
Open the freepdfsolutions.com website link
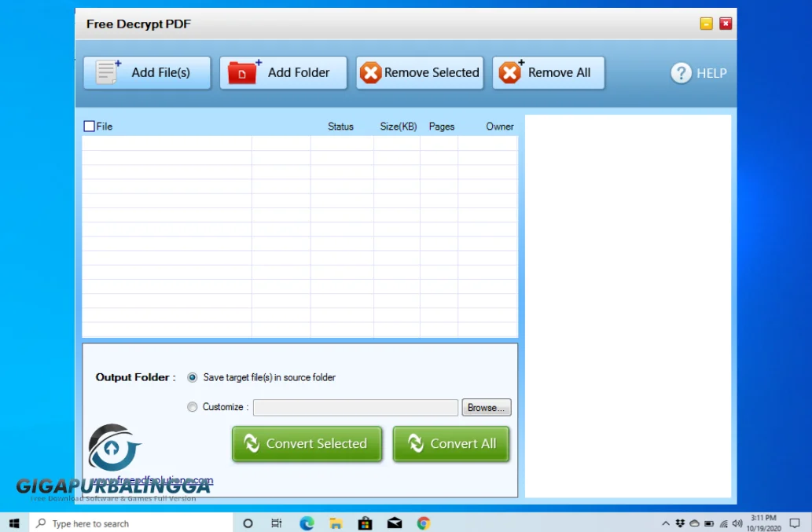tap(152, 479)
